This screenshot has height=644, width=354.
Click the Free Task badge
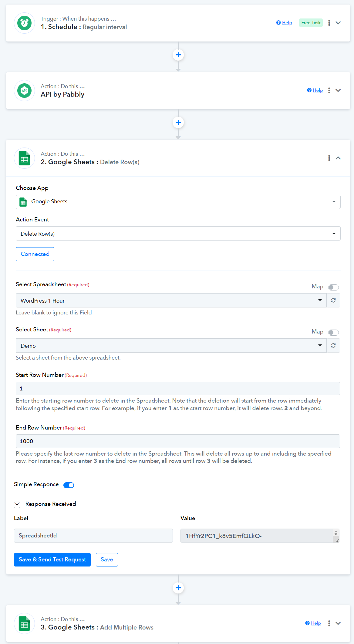(311, 23)
